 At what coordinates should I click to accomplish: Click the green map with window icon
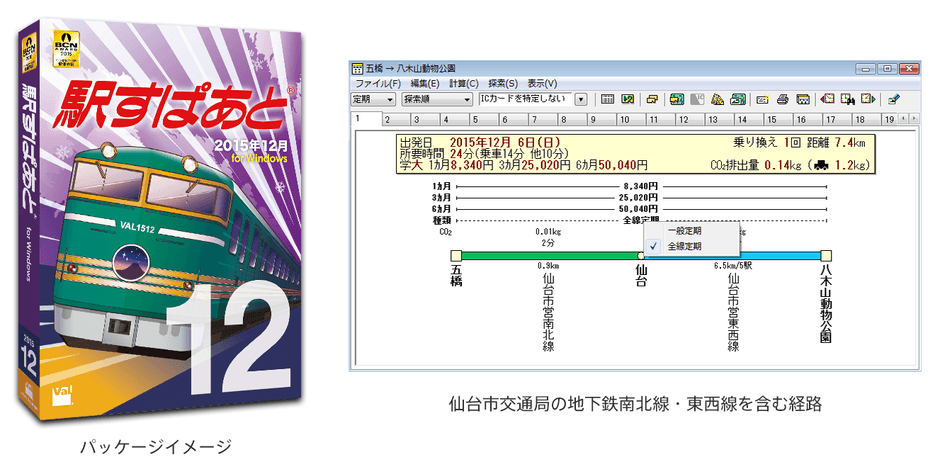tap(738, 99)
